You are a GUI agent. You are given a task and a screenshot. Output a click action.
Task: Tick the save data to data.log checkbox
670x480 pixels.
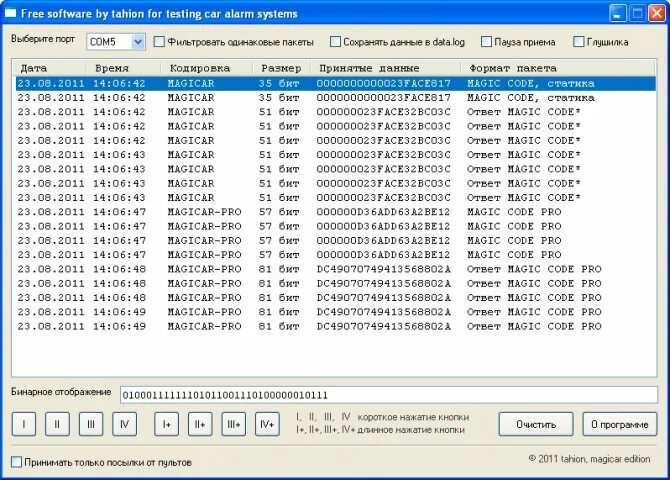point(335,41)
